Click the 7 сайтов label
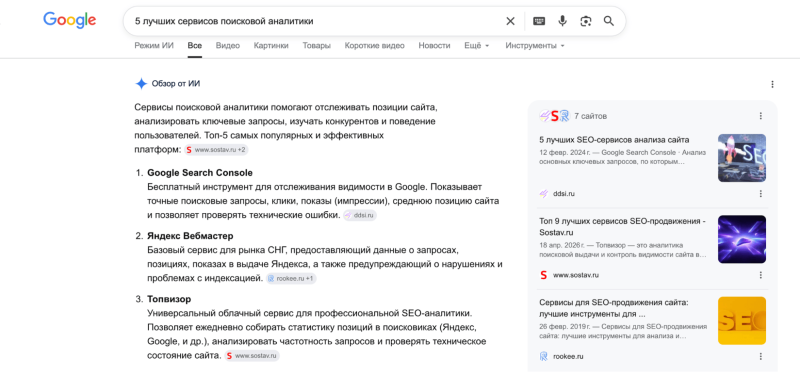 tap(590, 116)
